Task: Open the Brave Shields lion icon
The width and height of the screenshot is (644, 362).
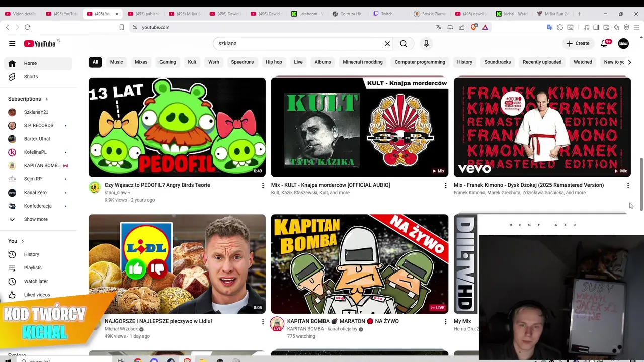Action: pos(473,27)
